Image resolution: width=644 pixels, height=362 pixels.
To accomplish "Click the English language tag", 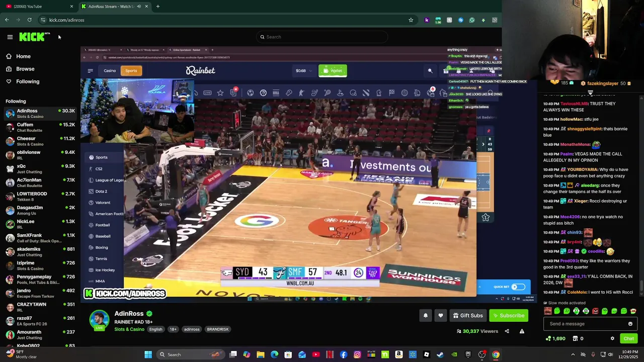I will 155,329.
